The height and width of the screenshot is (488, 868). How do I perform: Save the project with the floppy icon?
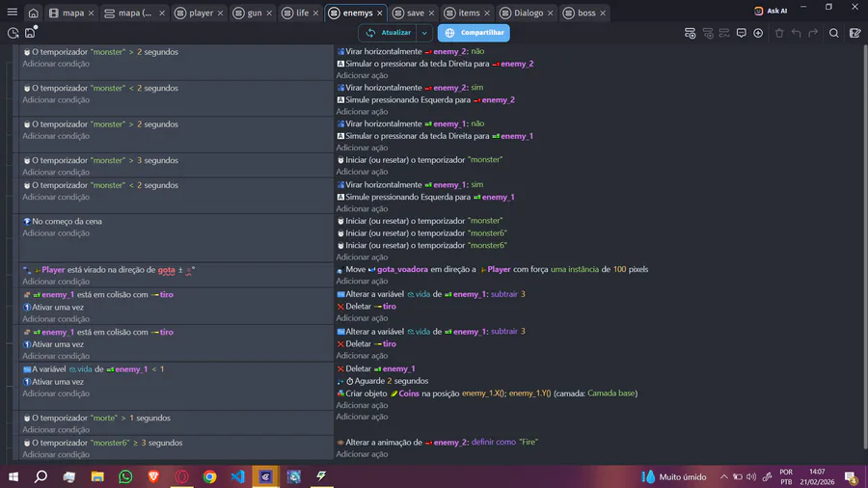[31, 33]
